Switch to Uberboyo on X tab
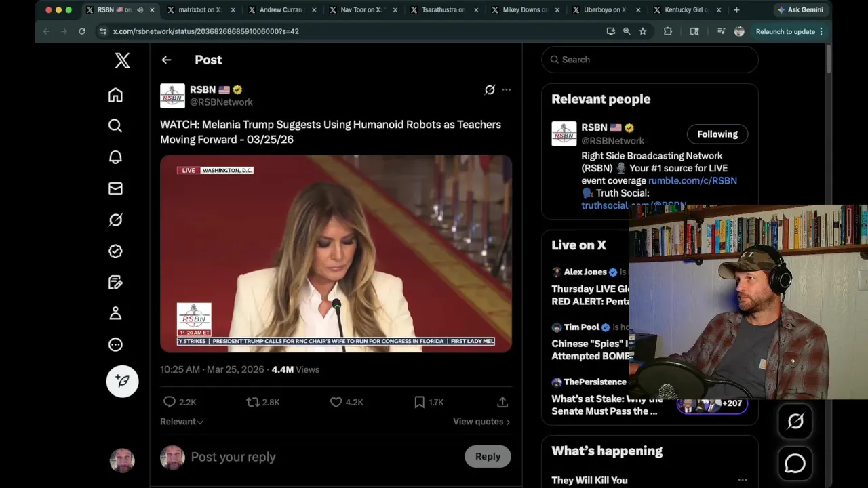 pyautogui.click(x=606, y=10)
